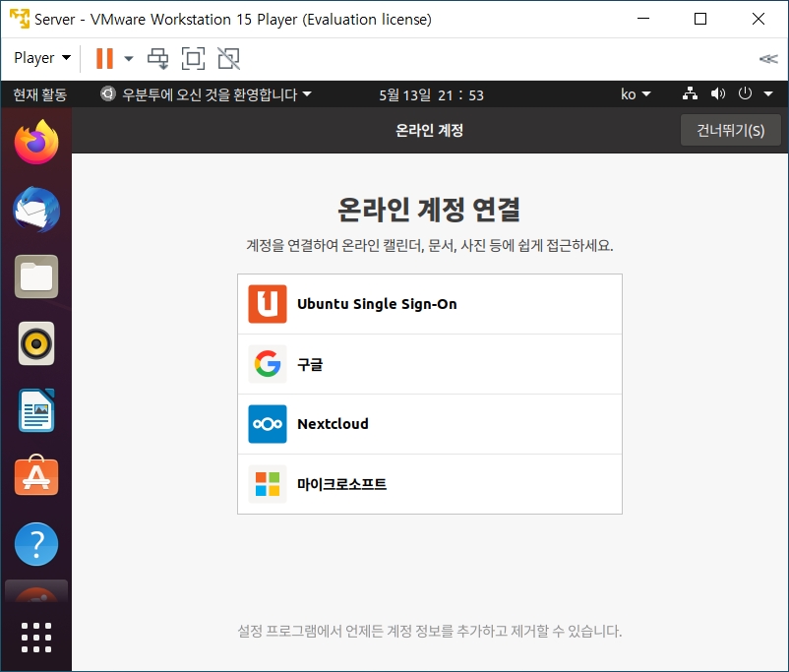Launch Firefox from the dock

[x=36, y=143]
